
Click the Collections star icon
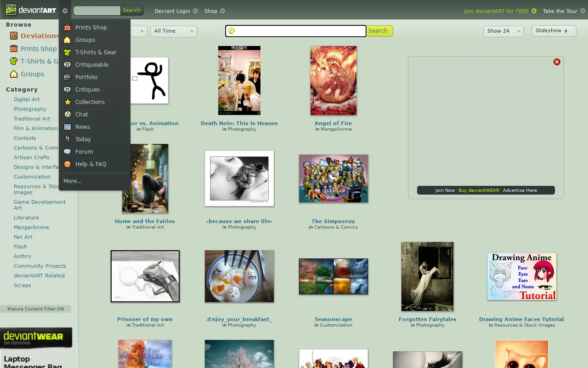click(x=68, y=102)
